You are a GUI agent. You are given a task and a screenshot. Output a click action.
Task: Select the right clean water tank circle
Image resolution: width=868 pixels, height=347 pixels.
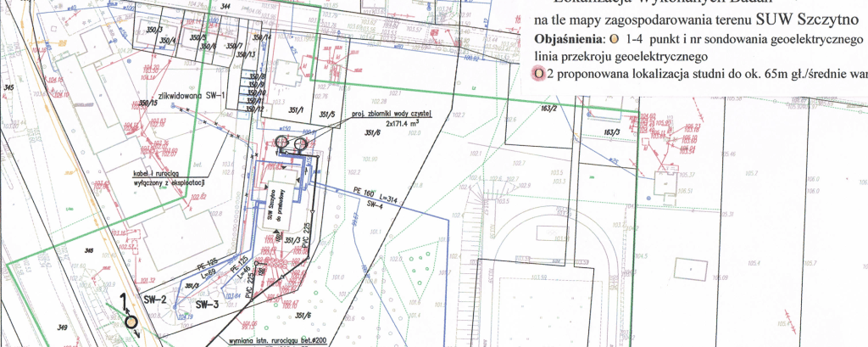click(299, 143)
